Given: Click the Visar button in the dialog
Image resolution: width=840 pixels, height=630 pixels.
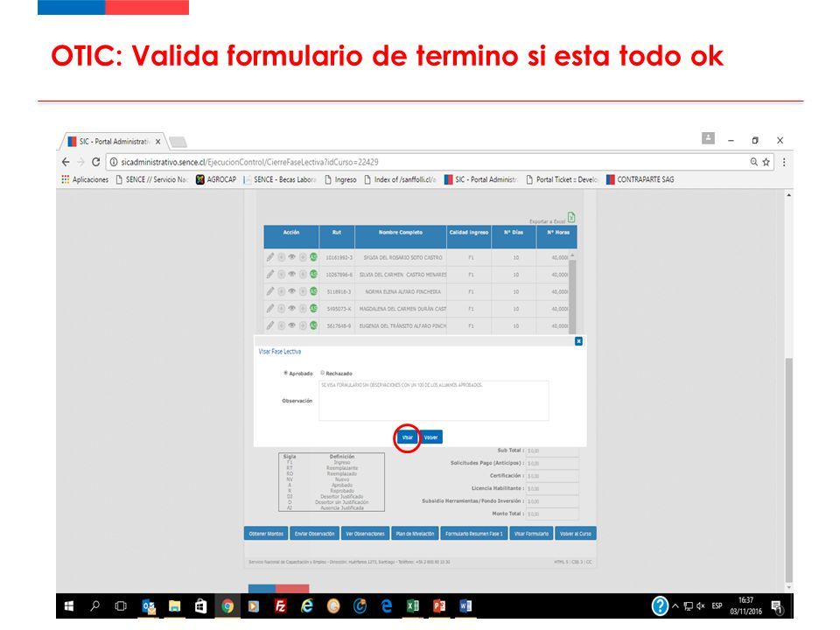Looking at the screenshot, I should point(407,437).
